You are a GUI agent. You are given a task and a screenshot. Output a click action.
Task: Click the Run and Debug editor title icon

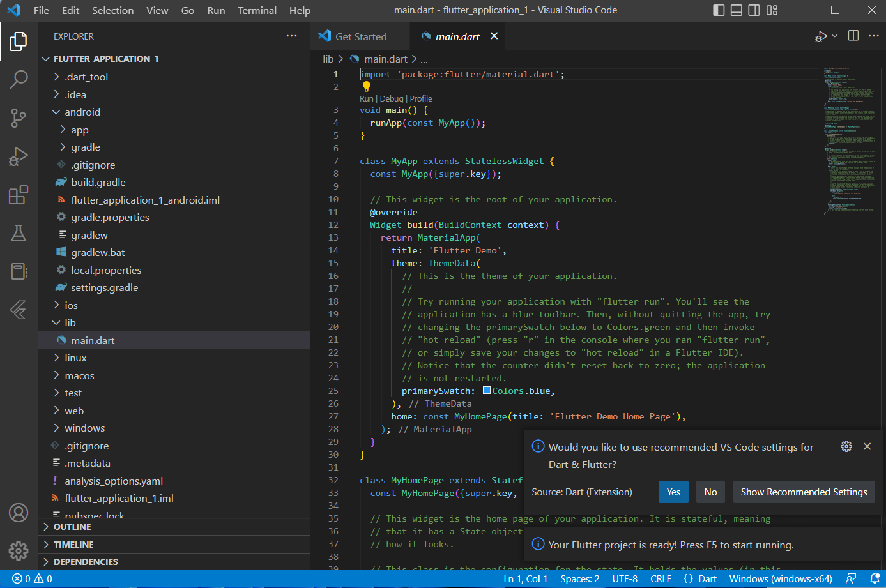point(821,36)
